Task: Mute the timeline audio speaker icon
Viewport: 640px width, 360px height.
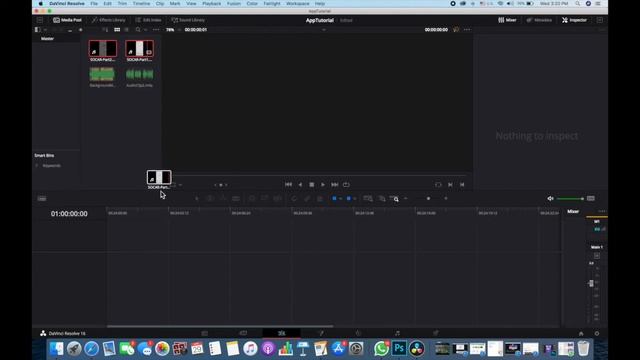Action: coord(550,199)
